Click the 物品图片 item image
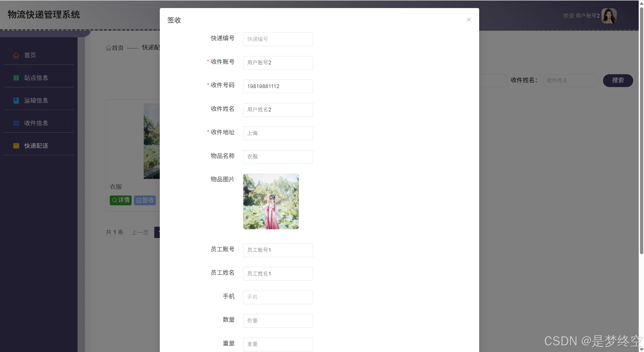Viewport: 644px width, 352px height. [x=271, y=201]
